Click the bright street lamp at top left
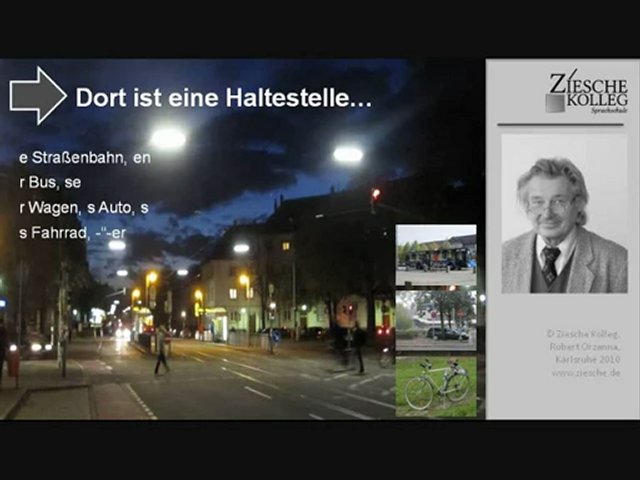Image resolution: width=640 pixels, height=480 pixels. (x=167, y=138)
